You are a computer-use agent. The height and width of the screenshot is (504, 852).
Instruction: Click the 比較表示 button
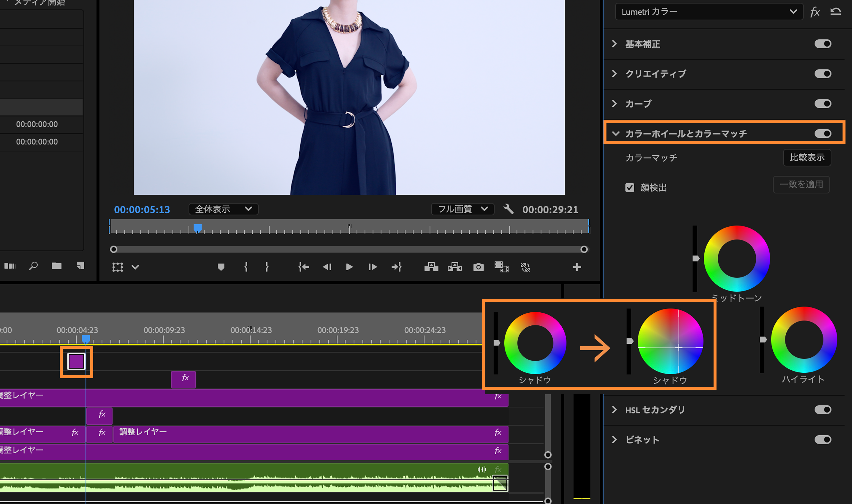[x=807, y=158]
